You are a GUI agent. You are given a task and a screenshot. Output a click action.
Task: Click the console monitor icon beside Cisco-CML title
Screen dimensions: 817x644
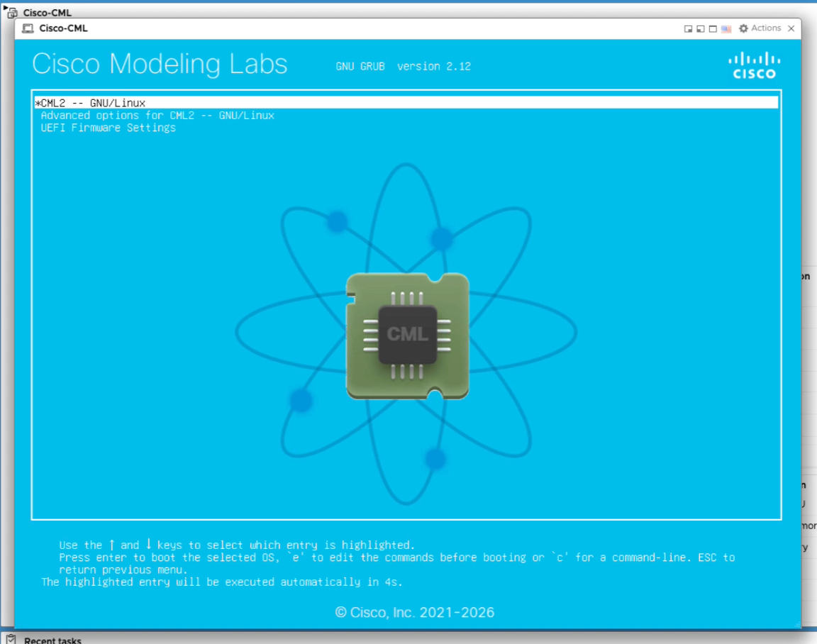point(28,28)
